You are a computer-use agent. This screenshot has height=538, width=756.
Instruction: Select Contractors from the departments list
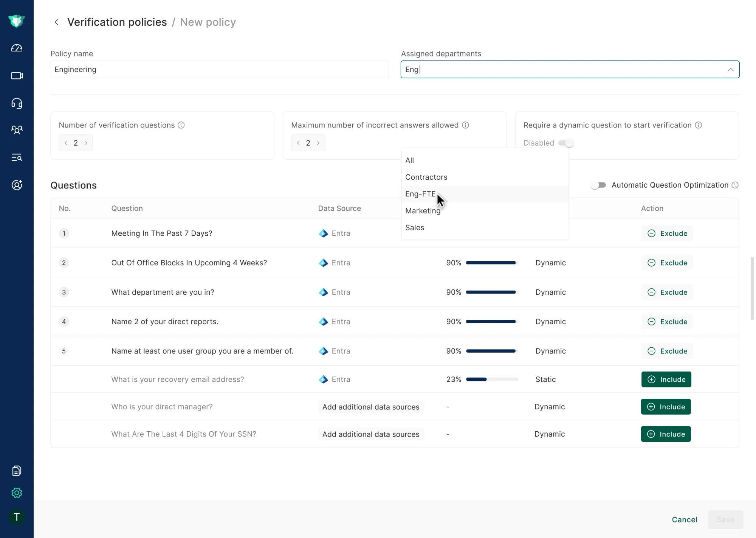[x=485, y=177]
